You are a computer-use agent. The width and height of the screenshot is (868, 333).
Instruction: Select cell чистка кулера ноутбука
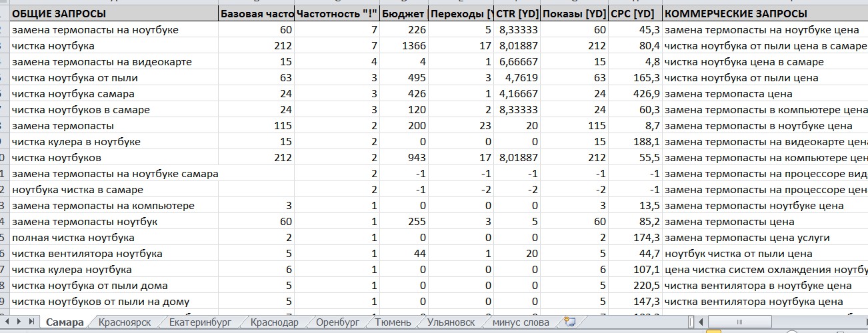[115, 270]
